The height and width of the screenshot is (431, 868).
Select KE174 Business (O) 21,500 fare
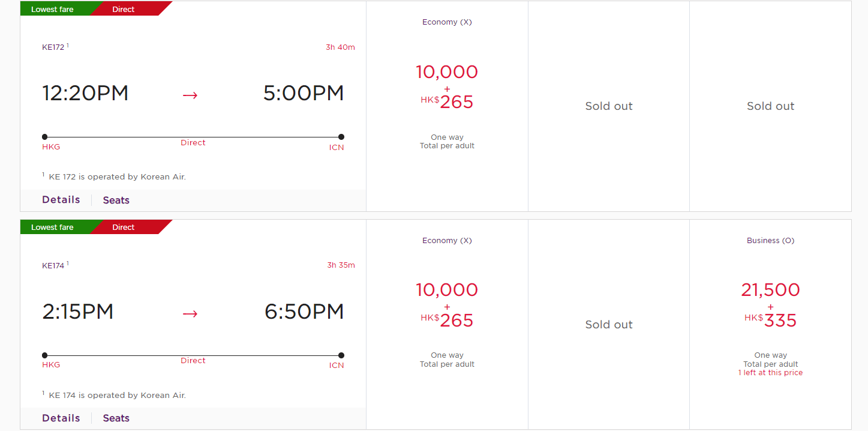click(770, 306)
